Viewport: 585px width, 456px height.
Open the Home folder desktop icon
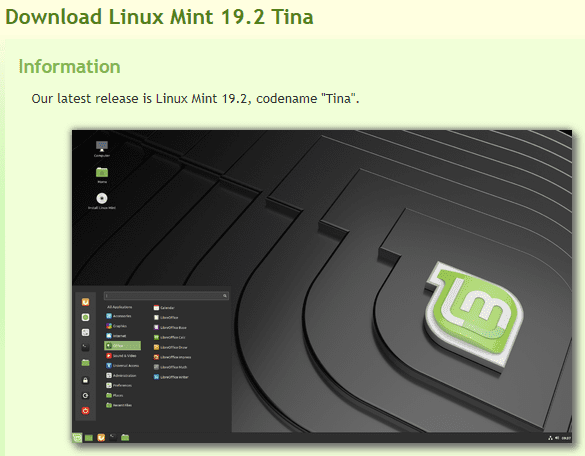pyautogui.click(x=102, y=175)
